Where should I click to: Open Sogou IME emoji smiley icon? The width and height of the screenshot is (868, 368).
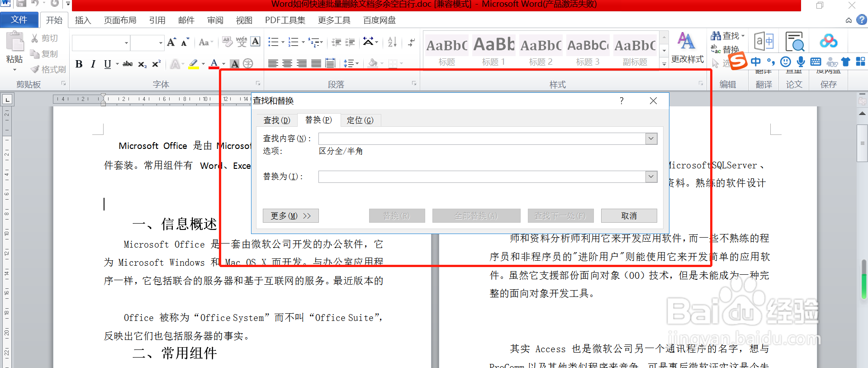coord(786,62)
